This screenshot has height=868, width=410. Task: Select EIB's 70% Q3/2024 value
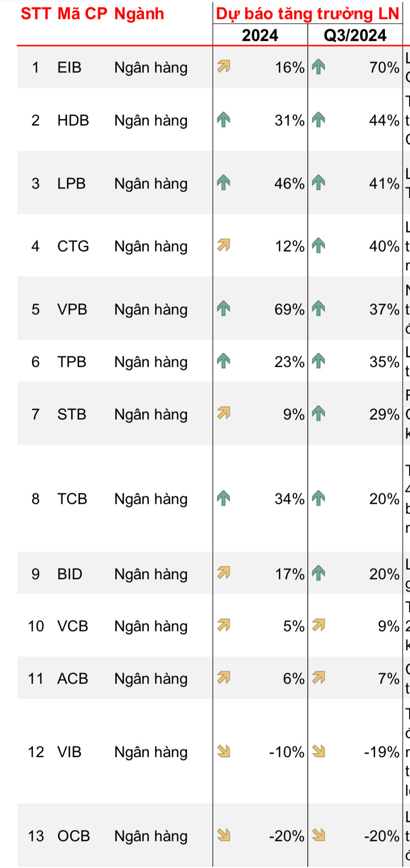click(x=384, y=68)
